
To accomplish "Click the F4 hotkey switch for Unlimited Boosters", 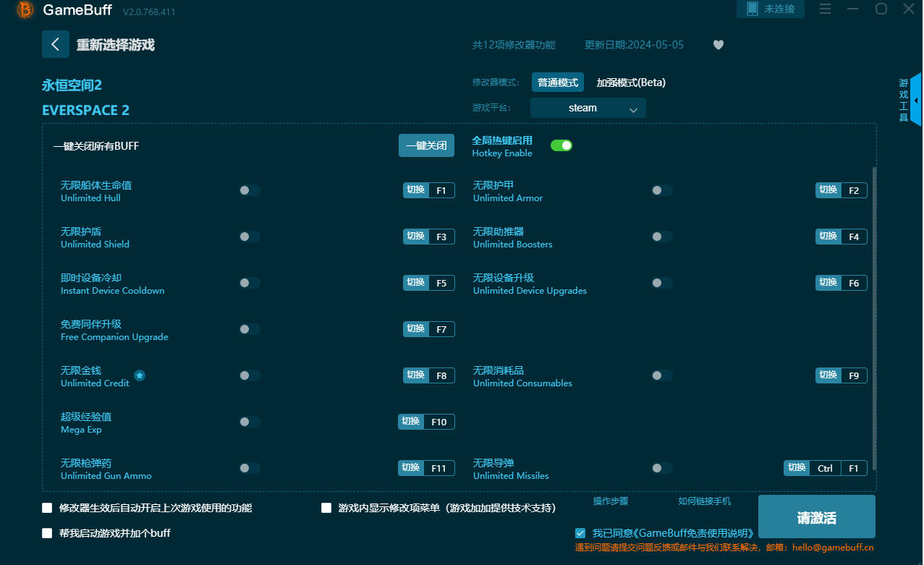I will click(x=842, y=237).
